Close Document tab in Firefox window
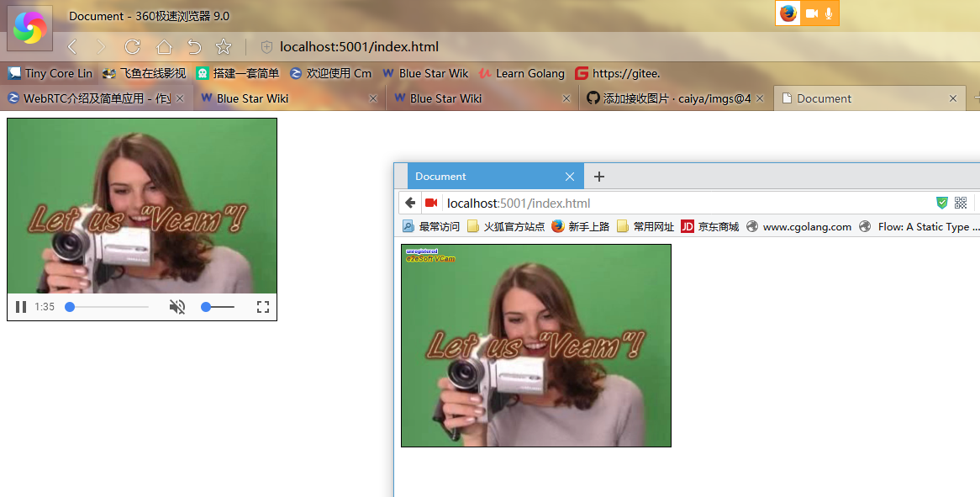Image resolution: width=980 pixels, height=497 pixels. click(569, 177)
